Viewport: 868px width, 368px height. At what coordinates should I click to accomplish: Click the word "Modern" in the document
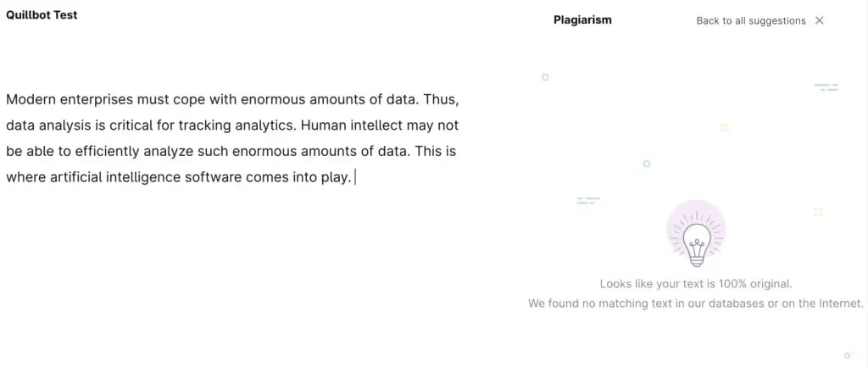pyautogui.click(x=31, y=99)
